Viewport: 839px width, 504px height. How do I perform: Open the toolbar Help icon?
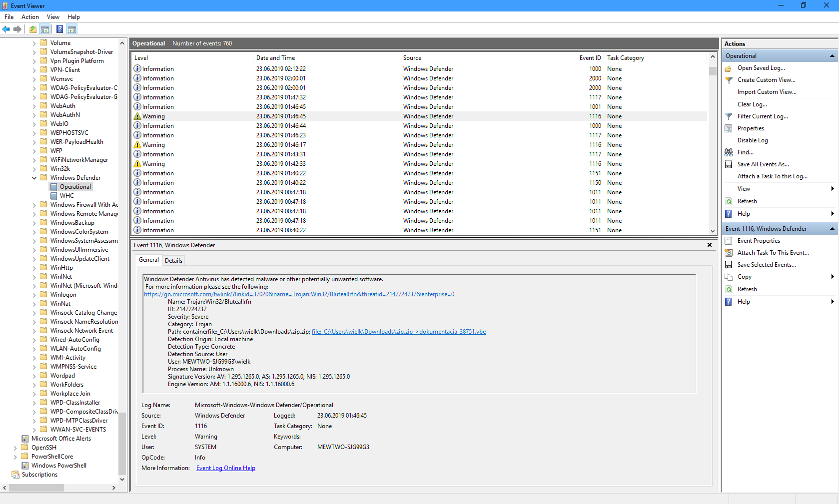click(59, 29)
